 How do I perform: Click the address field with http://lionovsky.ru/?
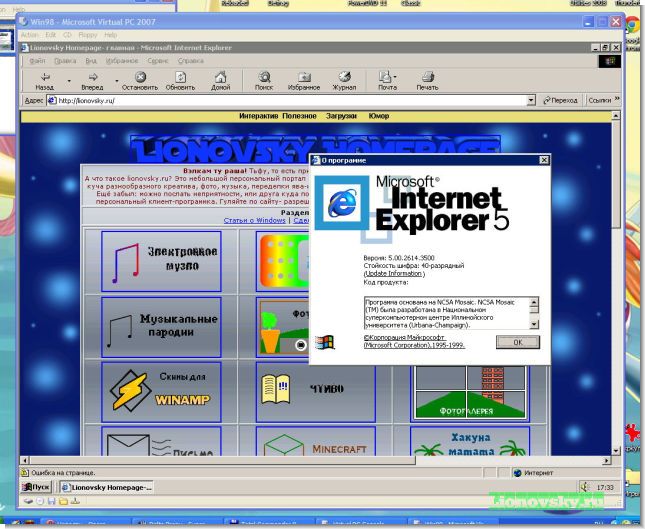[280, 100]
